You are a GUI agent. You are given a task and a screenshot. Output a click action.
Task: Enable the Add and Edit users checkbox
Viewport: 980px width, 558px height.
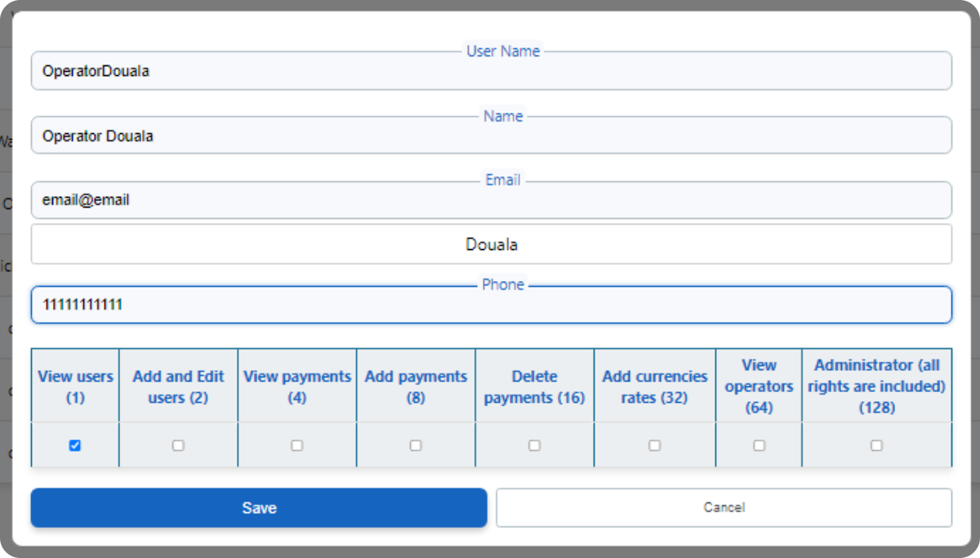pyautogui.click(x=178, y=445)
